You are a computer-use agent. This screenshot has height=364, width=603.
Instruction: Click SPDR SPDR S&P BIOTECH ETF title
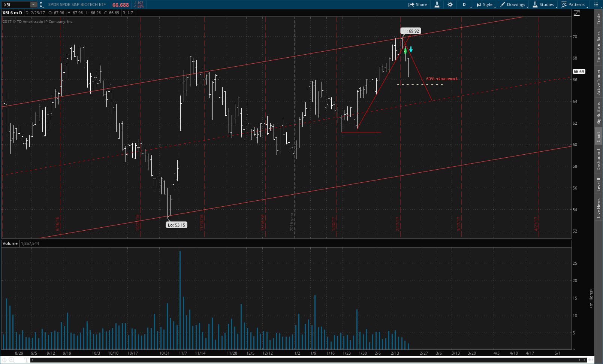coord(77,4)
